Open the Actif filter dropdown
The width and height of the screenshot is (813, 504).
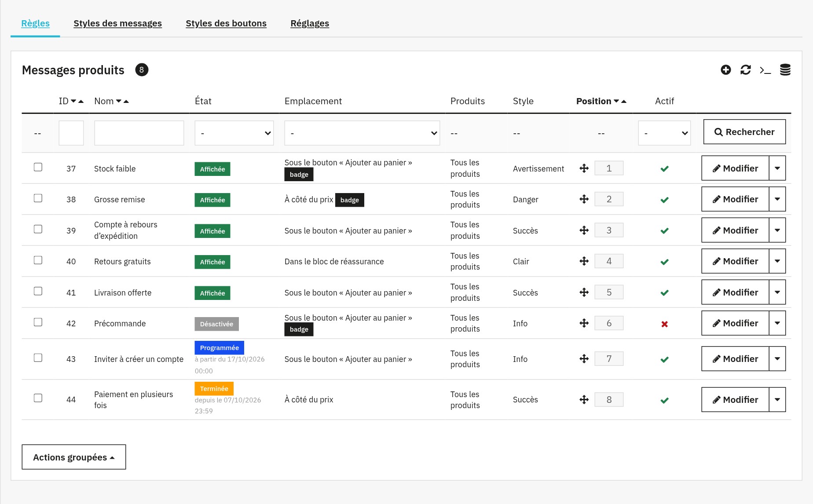pos(664,133)
